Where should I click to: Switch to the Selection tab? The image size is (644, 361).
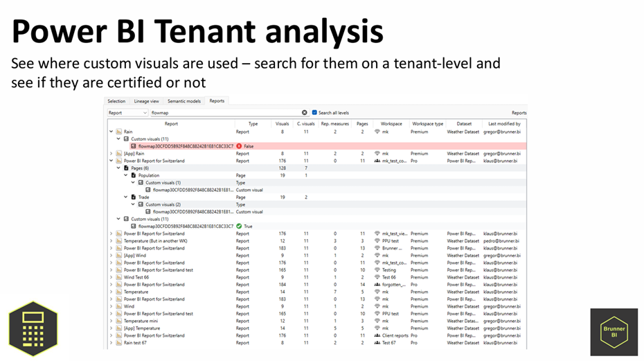[116, 101]
